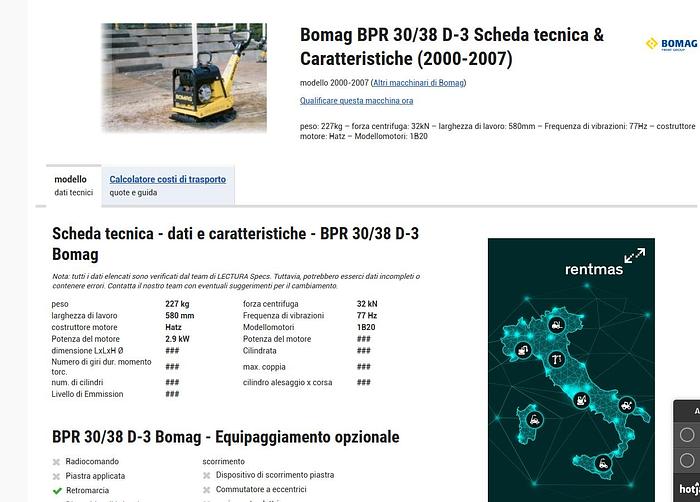Click forklift icon on Sardinia map
700x502 pixels.
pyautogui.click(x=534, y=420)
